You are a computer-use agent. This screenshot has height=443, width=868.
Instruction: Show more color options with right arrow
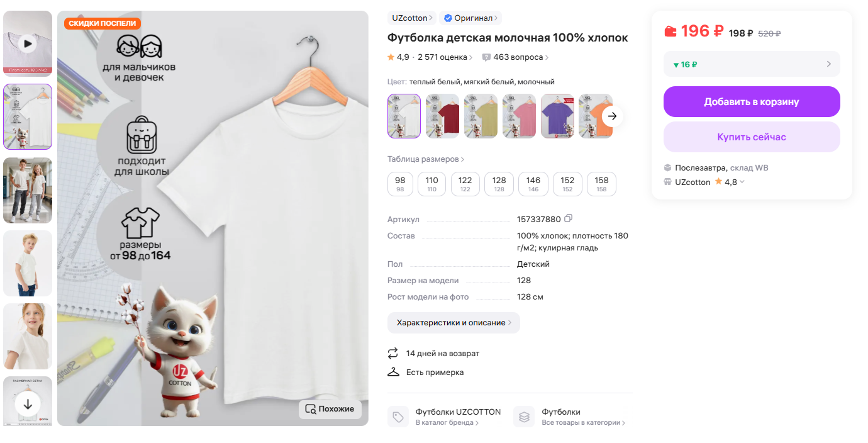coord(612,116)
